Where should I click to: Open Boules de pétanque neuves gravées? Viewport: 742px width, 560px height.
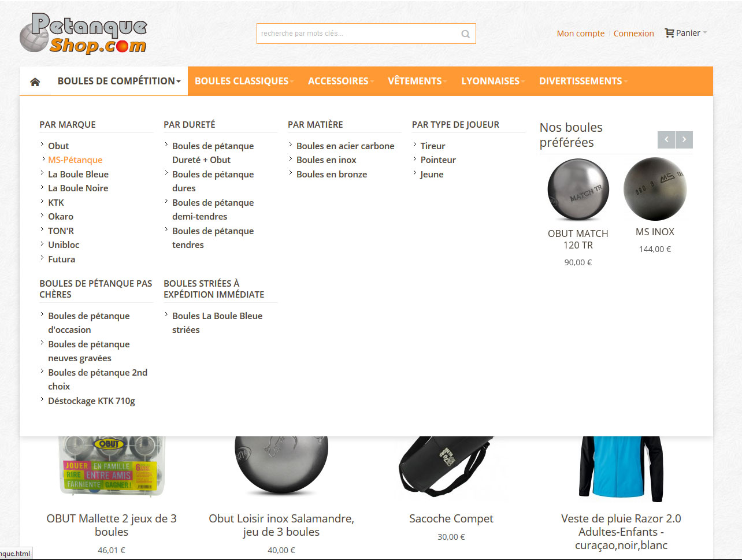(x=88, y=351)
